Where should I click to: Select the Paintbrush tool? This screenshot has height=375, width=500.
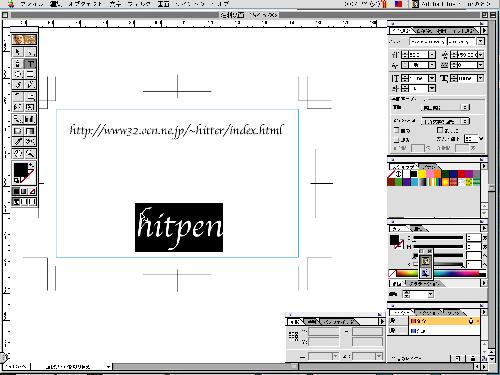(18, 84)
